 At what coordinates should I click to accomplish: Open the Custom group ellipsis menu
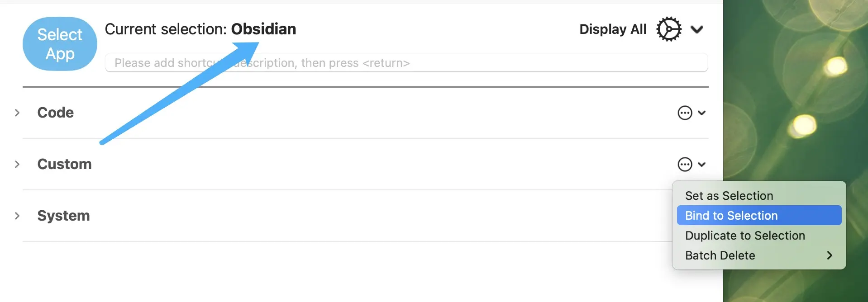pyautogui.click(x=685, y=164)
